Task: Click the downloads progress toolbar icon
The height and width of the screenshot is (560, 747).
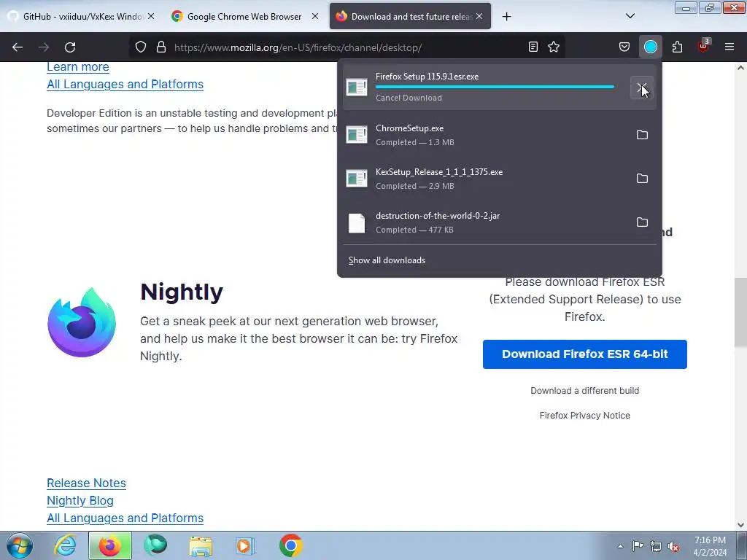Action: pos(650,47)
